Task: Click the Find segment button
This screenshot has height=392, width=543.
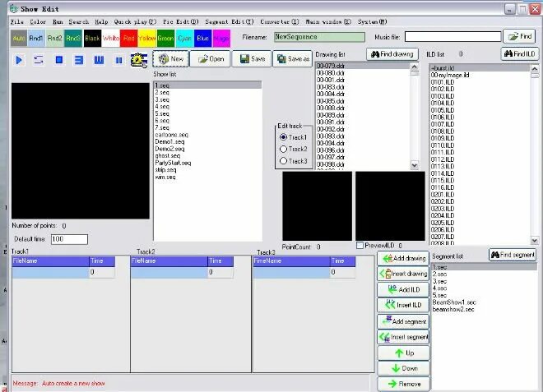Action: tap(513, 255)
